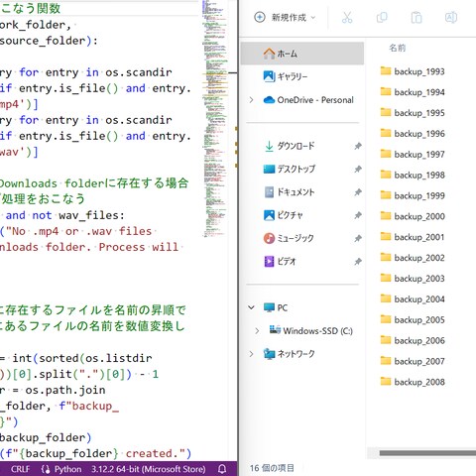Click the ダウンロード arrow icon
This screenshot has height=476, width=476.
[x=269, y=146]
